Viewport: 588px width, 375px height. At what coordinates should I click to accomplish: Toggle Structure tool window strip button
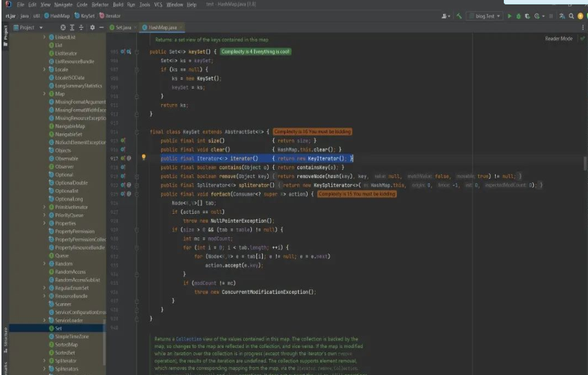click(5, 340)
